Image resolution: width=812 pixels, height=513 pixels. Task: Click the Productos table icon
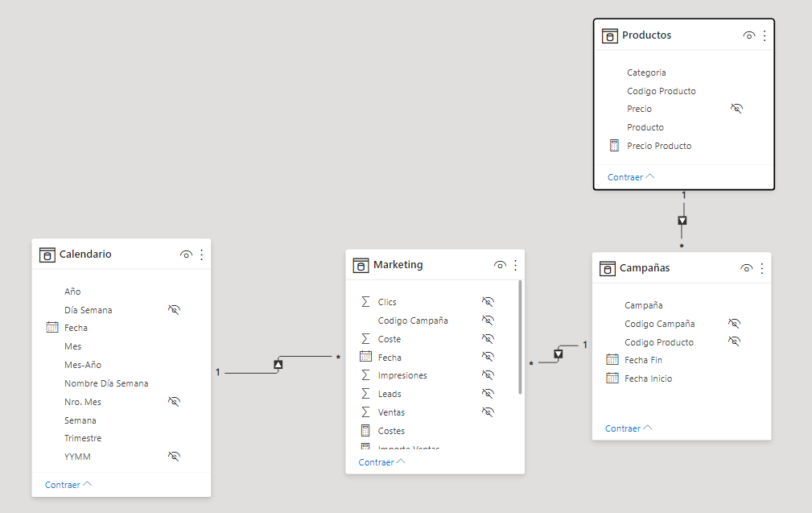tap(609, 35)
